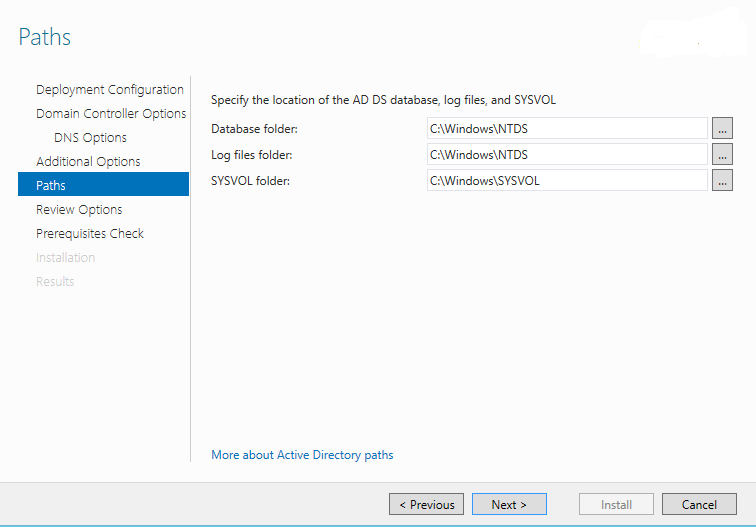Go back with the Previous button
756x527 pixels.
point(426,505)
